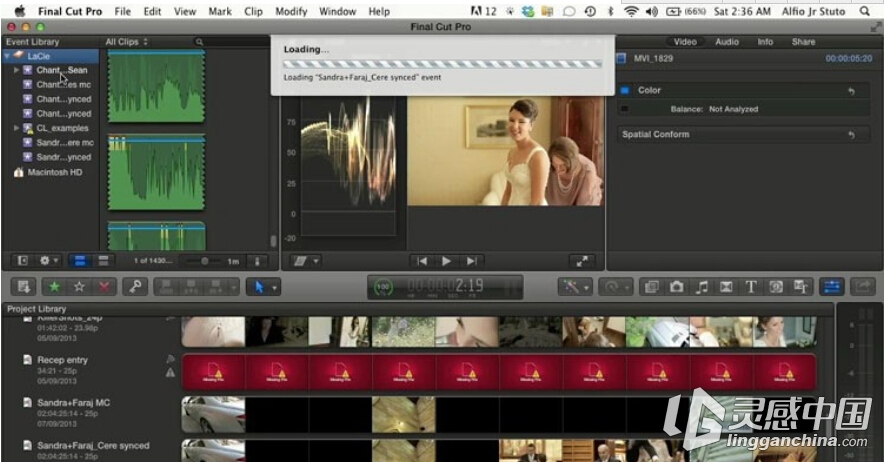The image size is (884, 462).
Task: Click the timecode display reading 2:19
Action: [x=446, y=287]
